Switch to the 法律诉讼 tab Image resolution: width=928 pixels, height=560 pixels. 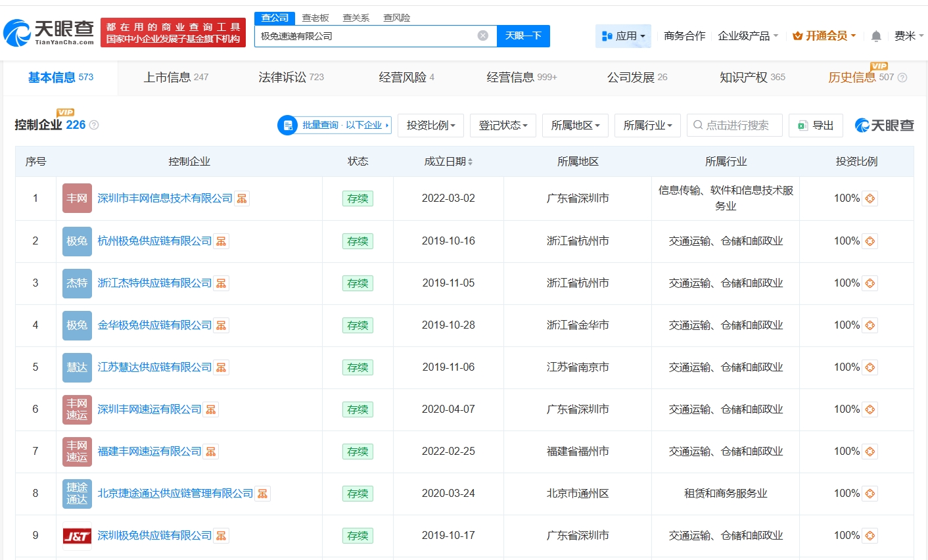(x=291, y=78)
